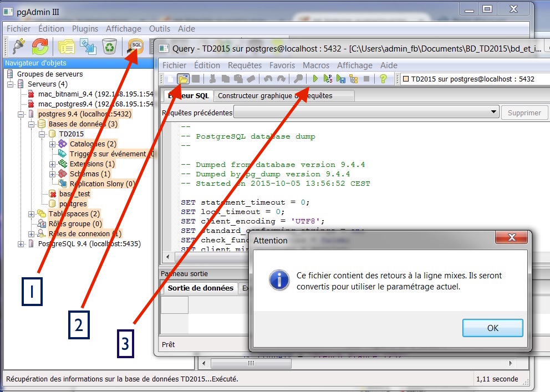Collapse the TD2015 database node
The image size is (550, 392).
[x=42, y=134]
